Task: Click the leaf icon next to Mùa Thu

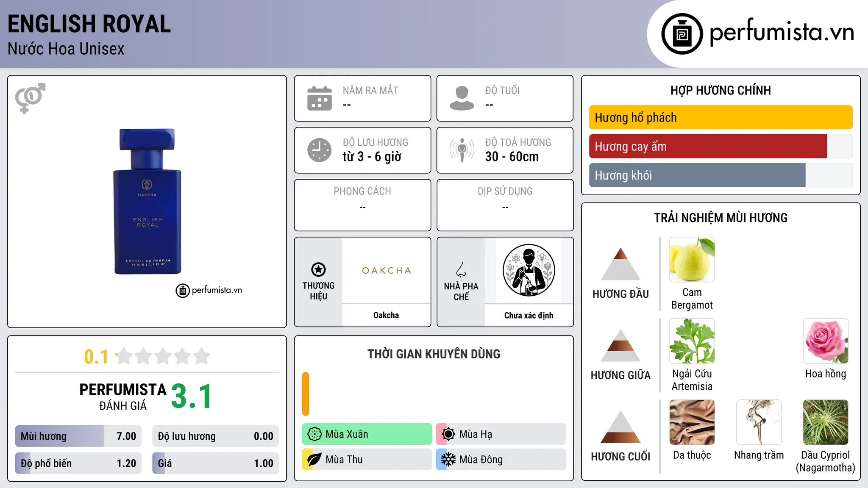Action: click(314, 460)
